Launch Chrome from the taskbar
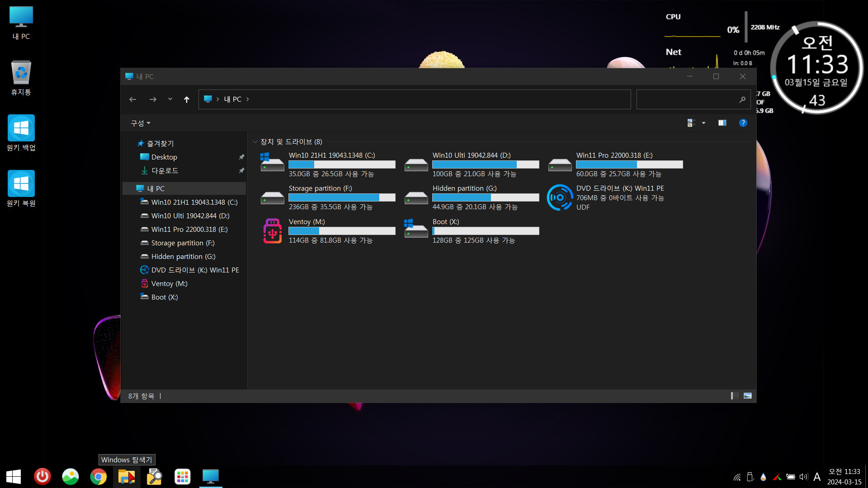 coord(99,477)
